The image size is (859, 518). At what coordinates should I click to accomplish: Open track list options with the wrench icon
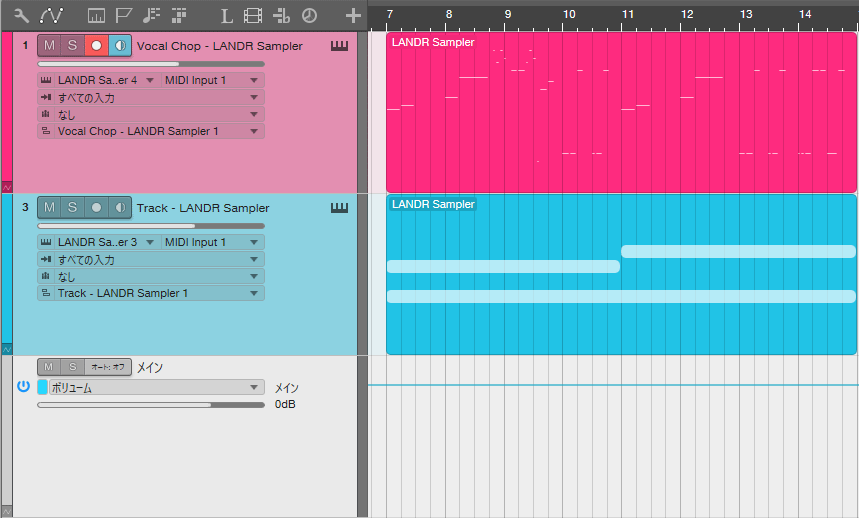coord(21,16)
